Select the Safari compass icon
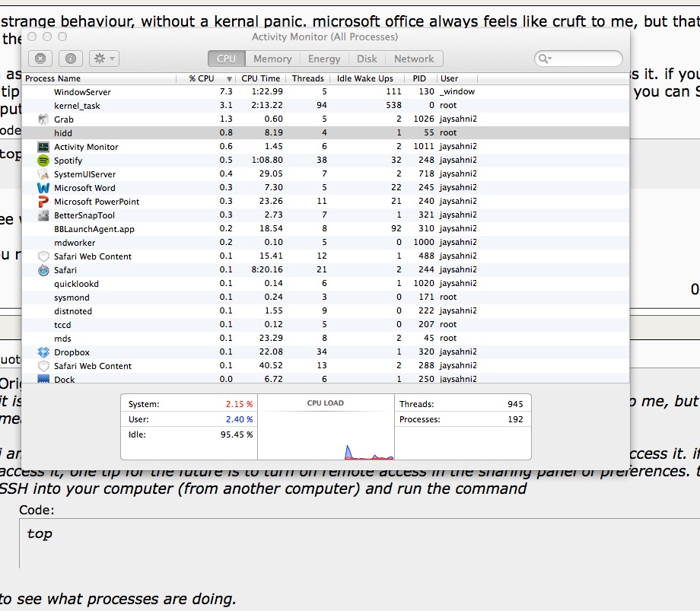 tap(43, 270)
